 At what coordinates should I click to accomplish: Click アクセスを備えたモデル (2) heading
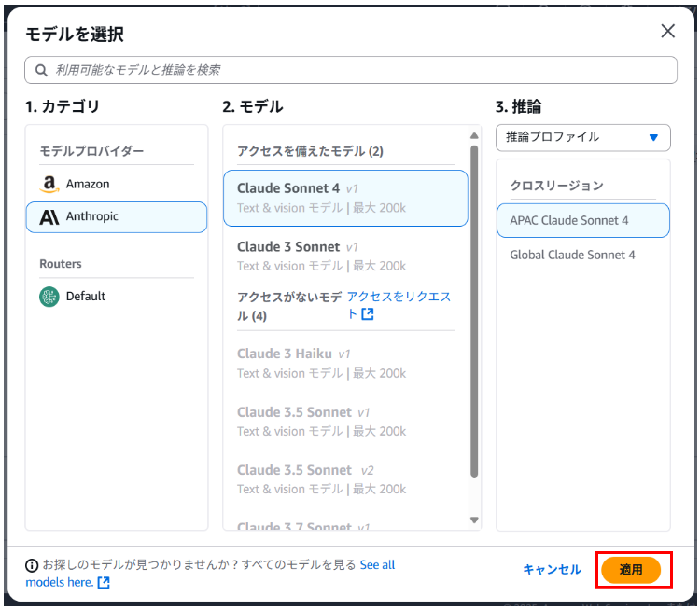(310, 151)
